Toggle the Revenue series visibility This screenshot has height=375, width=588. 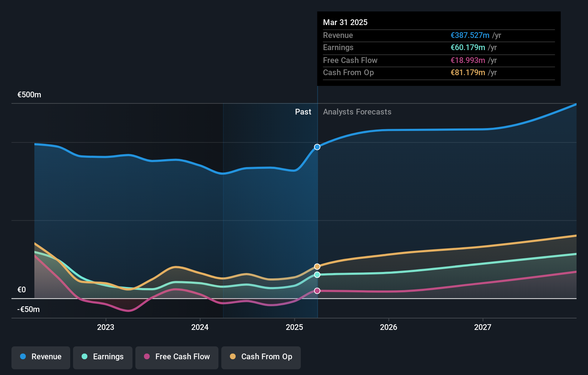40,357
